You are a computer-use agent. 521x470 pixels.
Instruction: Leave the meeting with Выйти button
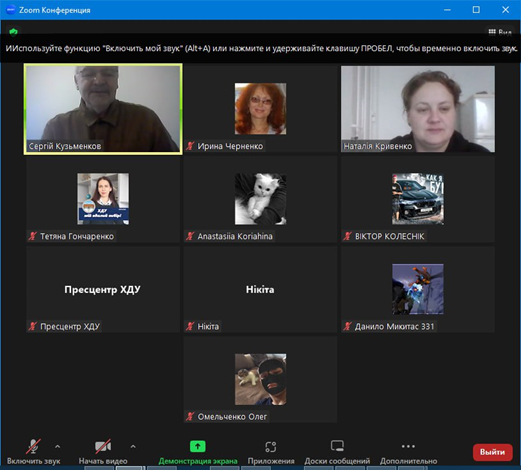(492, 452)
